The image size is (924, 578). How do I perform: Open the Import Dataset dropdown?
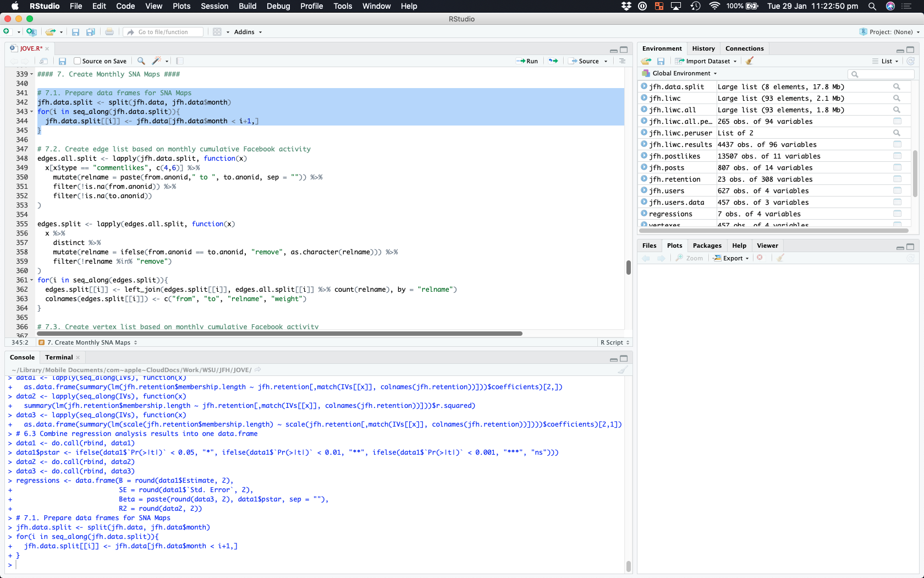coord(707,61)
